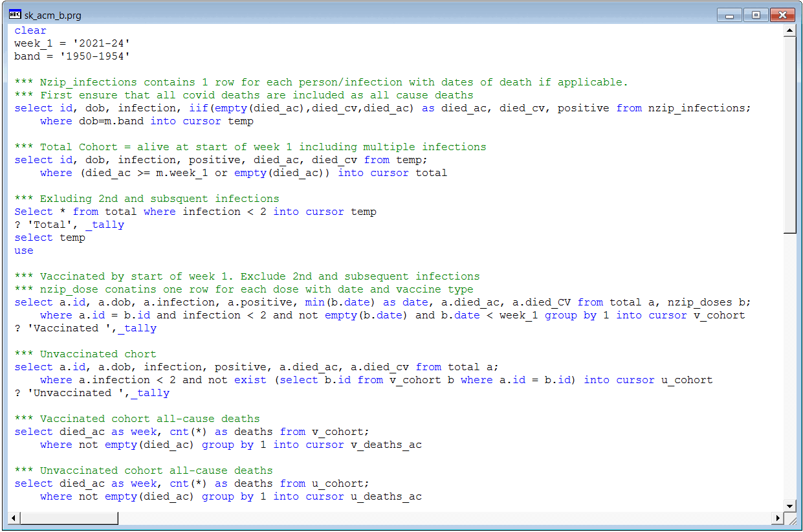Click the '*** Unvaccinated chort' comment line
Image resolution: width=803 pixels, height=532 pixels.
click(x=98, y=354)
